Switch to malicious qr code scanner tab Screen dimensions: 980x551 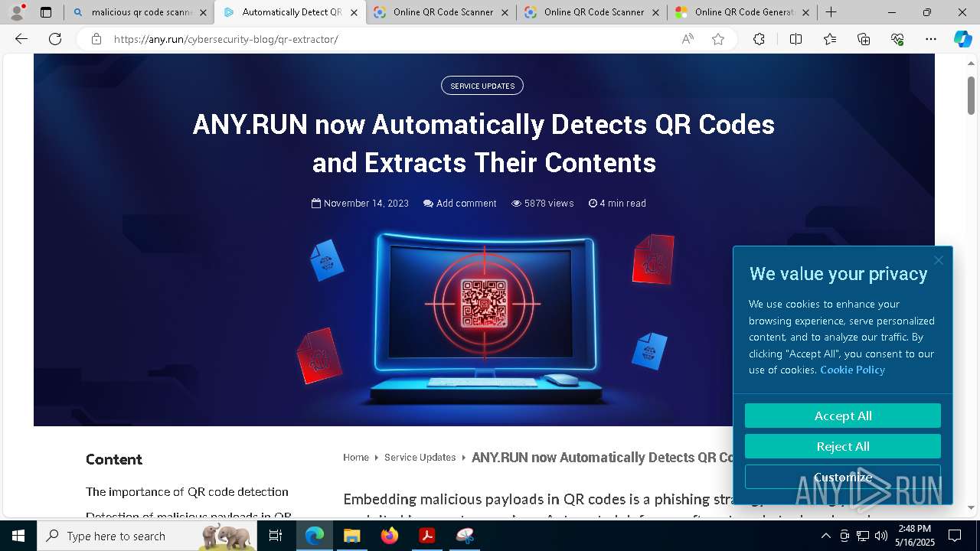(x=138, y=12)
